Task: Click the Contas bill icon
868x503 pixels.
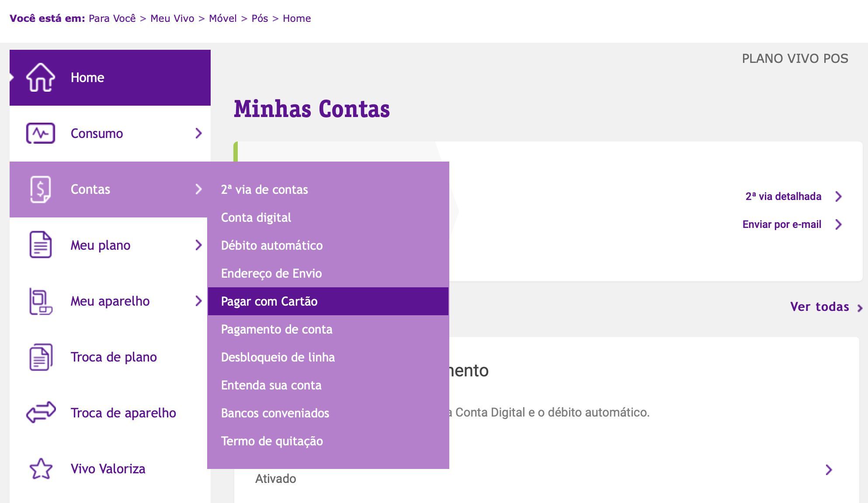Action: (x=41, y=189)
